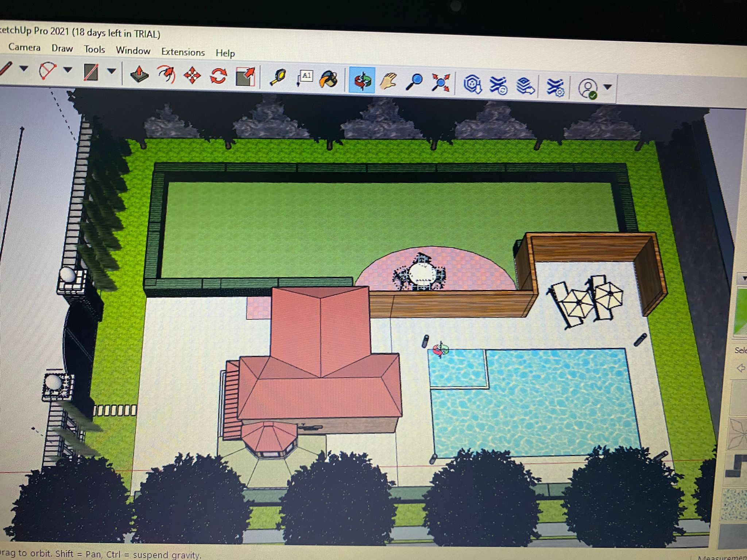Viewport: 747px width, 560px height.
Task: Select the Push/Pull tool
Action: point(139,74)
